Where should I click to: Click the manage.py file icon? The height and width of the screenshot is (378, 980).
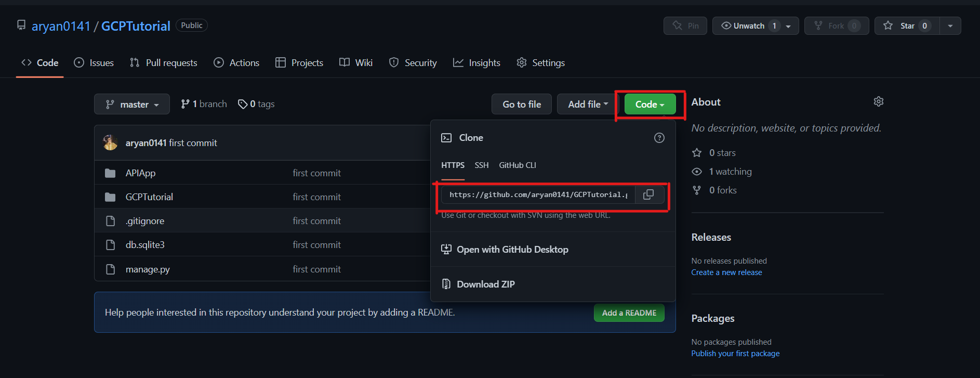click(110, 269)
